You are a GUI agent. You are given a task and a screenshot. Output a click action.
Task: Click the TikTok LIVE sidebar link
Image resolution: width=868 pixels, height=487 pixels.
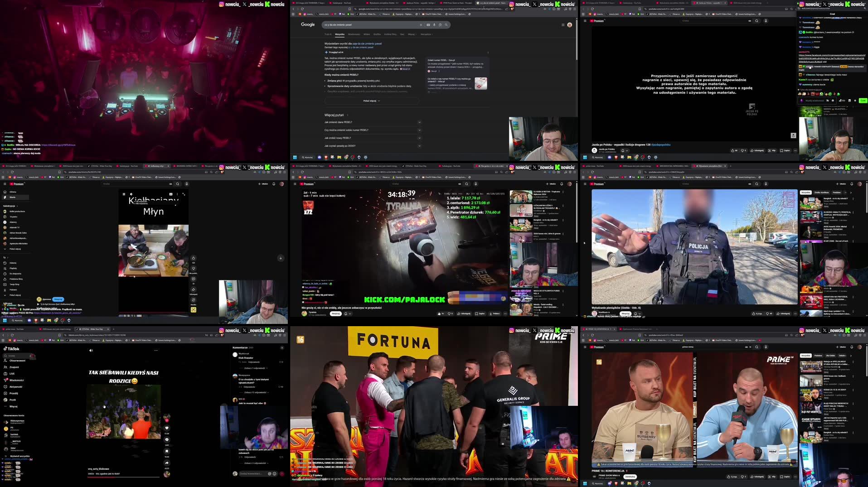coord(12,374)
